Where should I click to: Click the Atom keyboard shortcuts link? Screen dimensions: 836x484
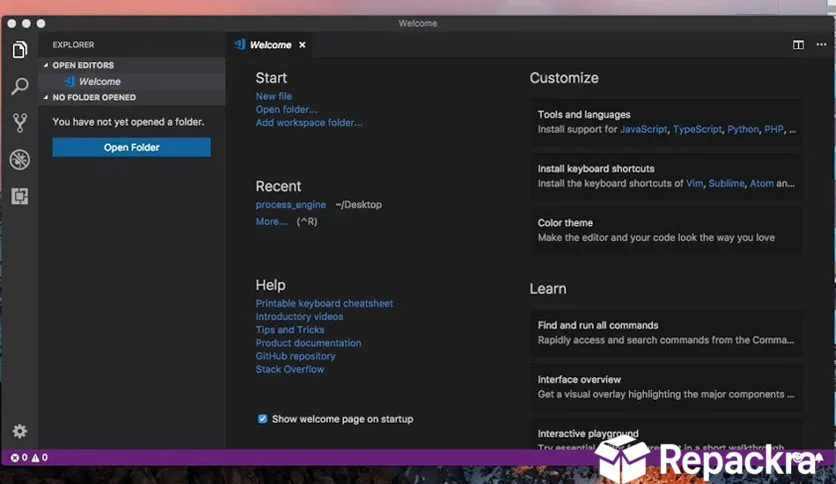[x=761, y=183]
